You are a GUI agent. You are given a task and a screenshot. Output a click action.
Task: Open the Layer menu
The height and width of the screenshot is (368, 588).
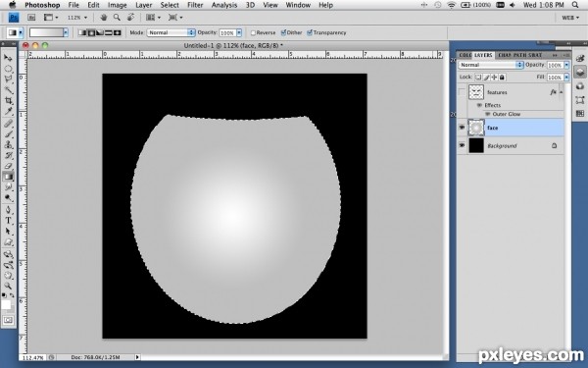click(x=144, y=5)
